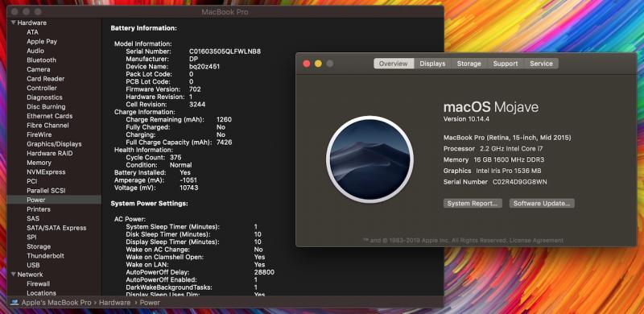Select SATA/SATA Express in the sidebar
The width and height of the screenshot is (644, 314).
[x=56, y=228]
